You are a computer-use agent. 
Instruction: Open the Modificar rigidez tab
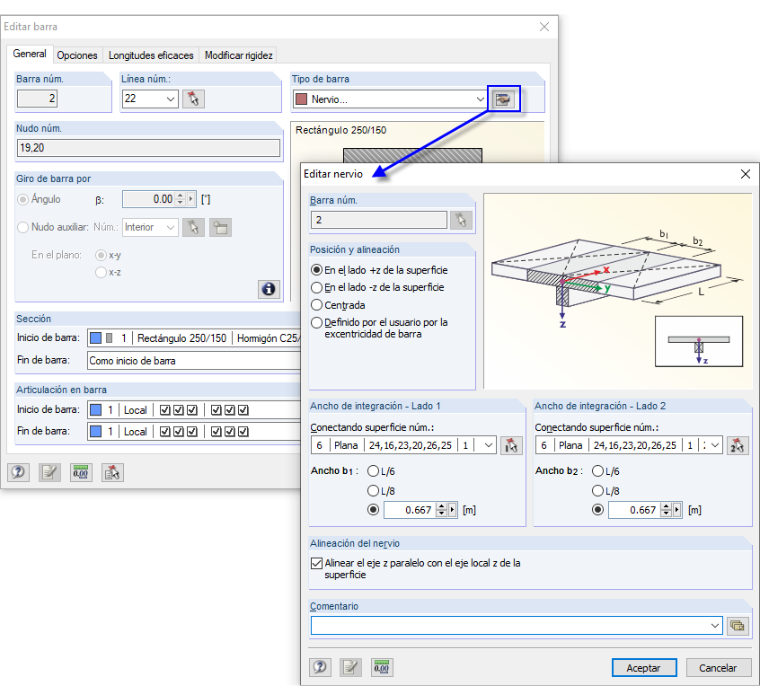pyautogui.click(x=238, y=55)
